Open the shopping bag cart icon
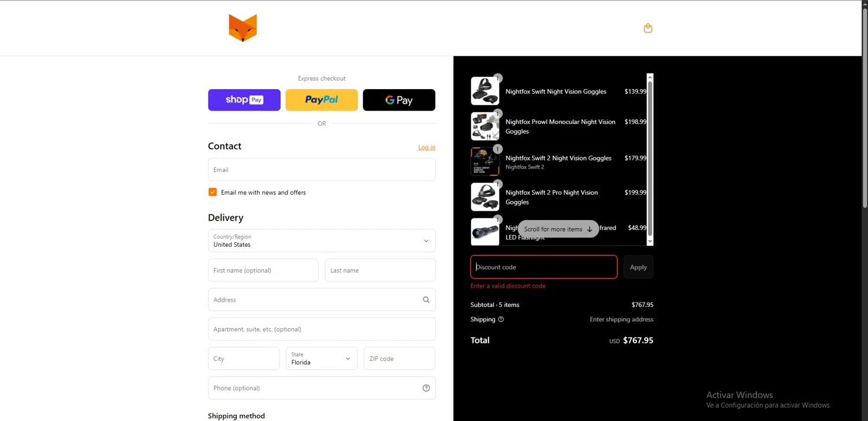868x421 pixels. coord(648,28)
